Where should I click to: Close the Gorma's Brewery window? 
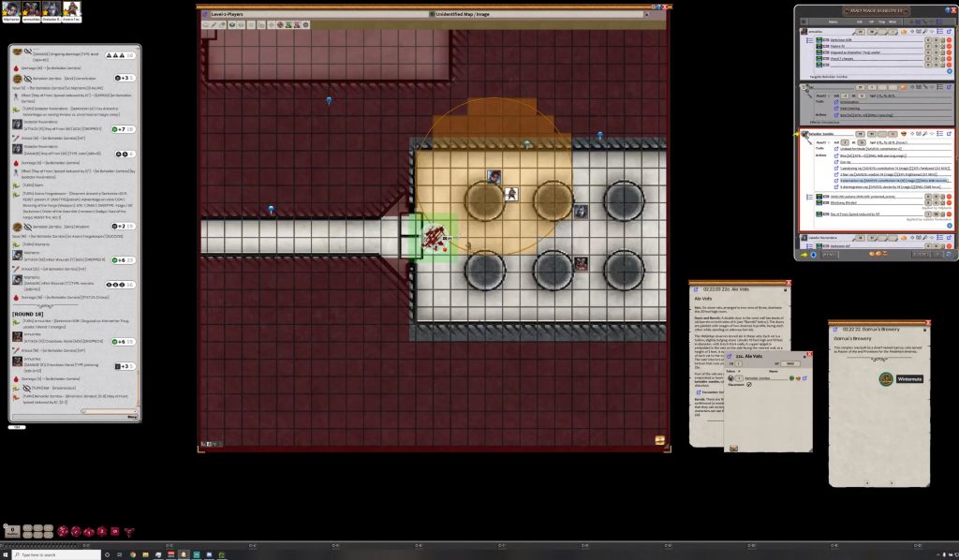(927, 323)
